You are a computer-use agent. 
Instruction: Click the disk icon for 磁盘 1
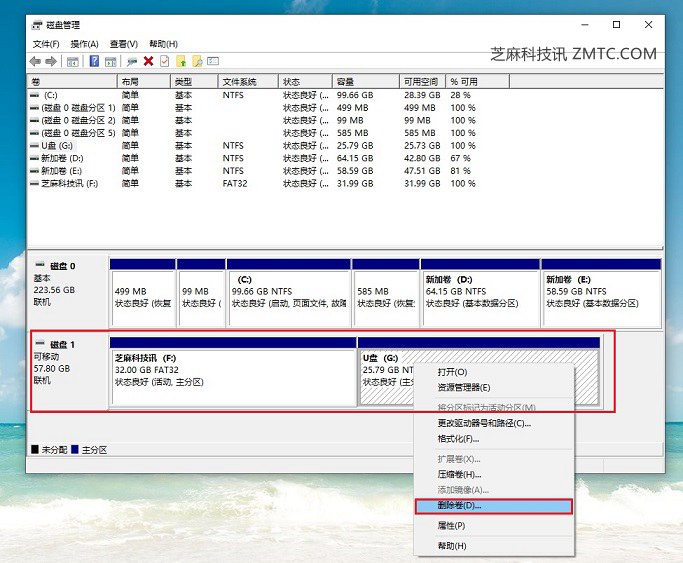[x=40, y=343]
